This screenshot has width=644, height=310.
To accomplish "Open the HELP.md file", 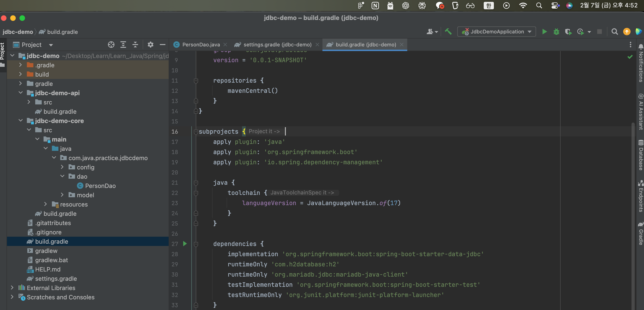I will [48, 269].
